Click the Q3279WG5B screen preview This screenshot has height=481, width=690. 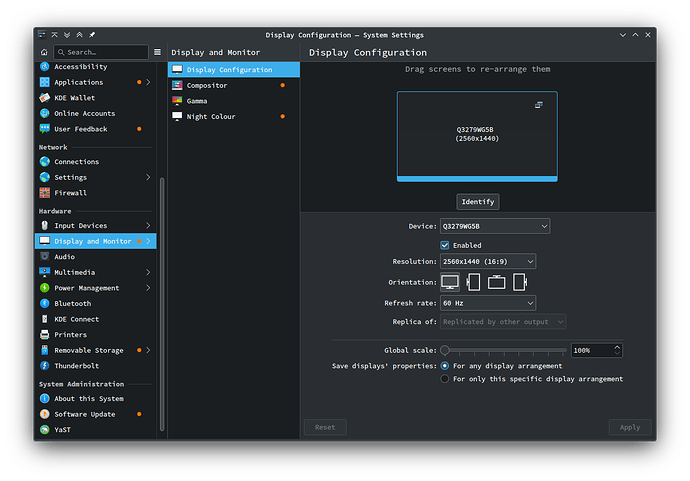477,136
